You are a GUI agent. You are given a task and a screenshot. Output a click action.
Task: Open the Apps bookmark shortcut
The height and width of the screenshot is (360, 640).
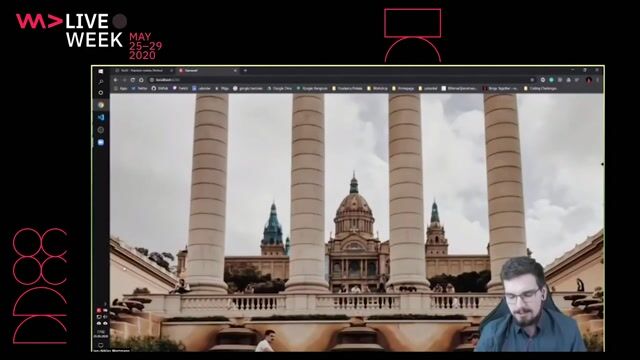(120, 88)
